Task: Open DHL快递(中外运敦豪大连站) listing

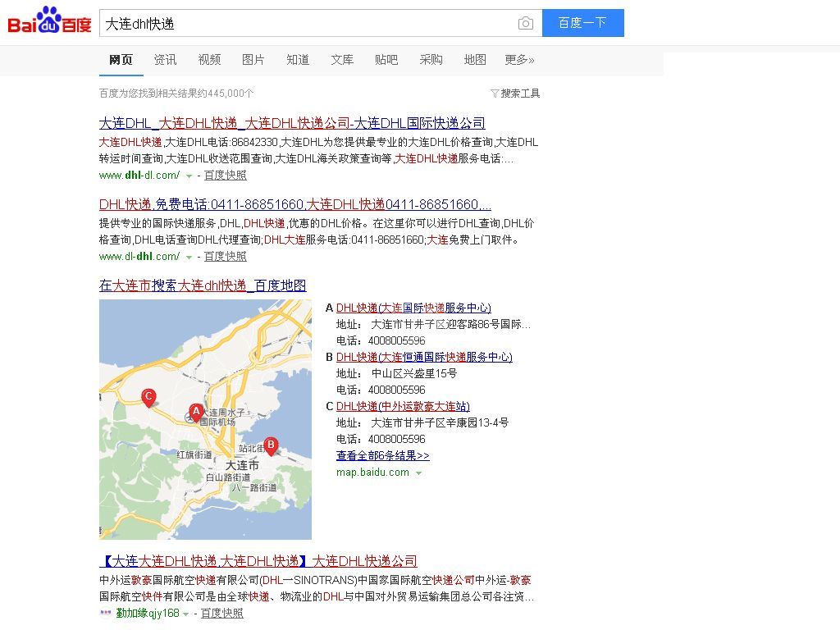Action: (x=403, y=407)
